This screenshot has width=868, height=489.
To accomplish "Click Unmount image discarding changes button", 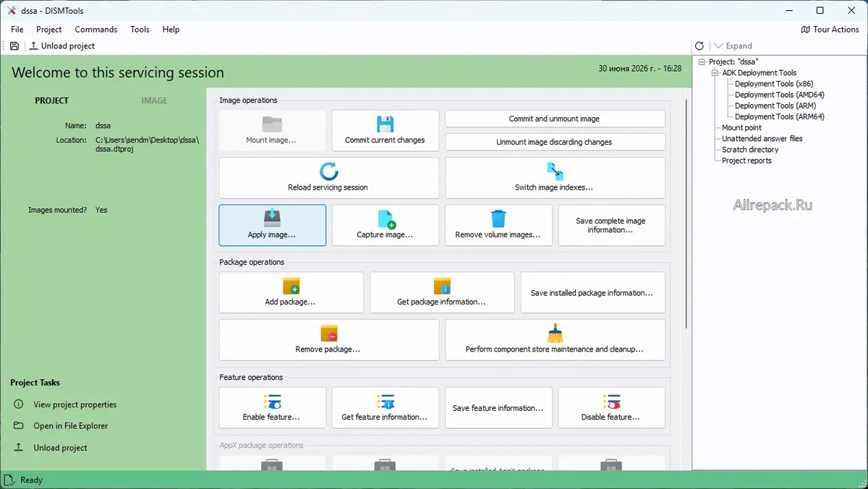I will pos(555,142).
